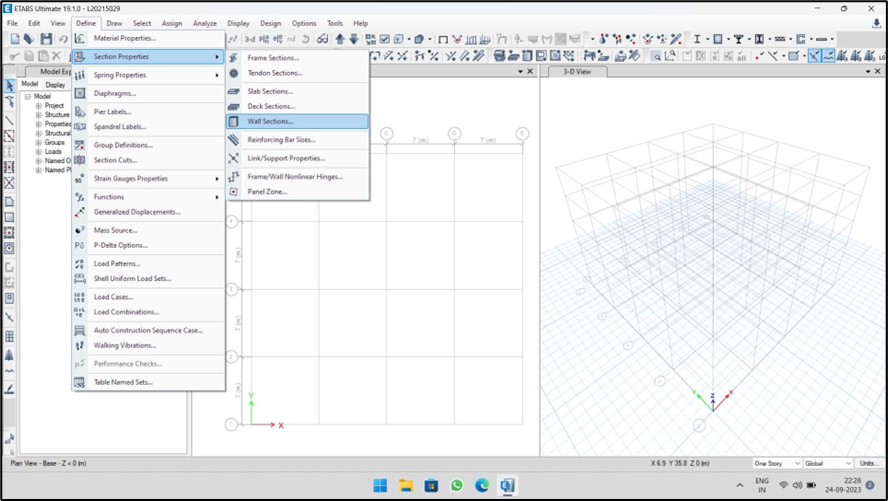
Task: Switch to Display tab in Model Explorer
Action: point(55,85)
